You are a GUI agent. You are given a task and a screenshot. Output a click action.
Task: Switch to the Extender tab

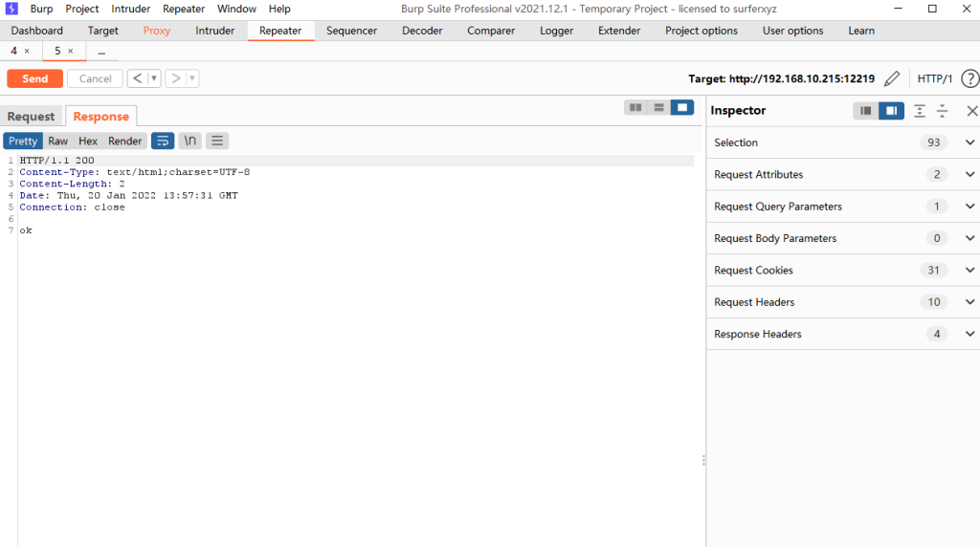(619, 31)
